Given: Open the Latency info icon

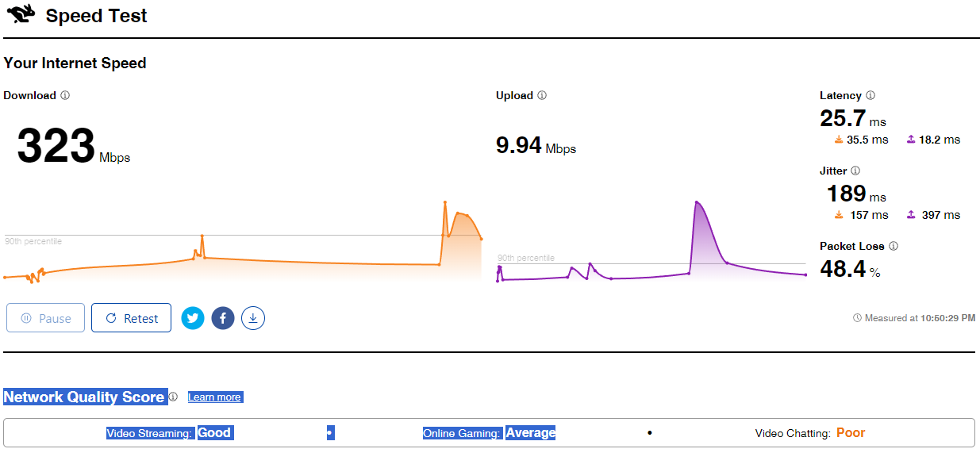Looking at the screenshot, I should pyautogui.click(x=870, y=95).
